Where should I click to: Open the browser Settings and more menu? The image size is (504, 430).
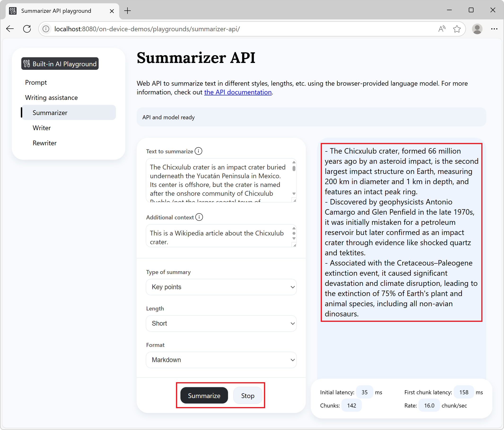click(494, 29)
